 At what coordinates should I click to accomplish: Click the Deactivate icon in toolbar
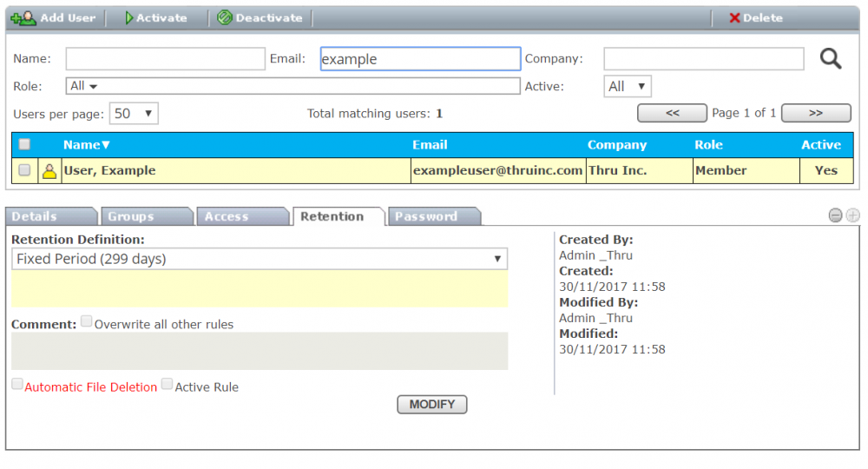(x=225, y=17)
